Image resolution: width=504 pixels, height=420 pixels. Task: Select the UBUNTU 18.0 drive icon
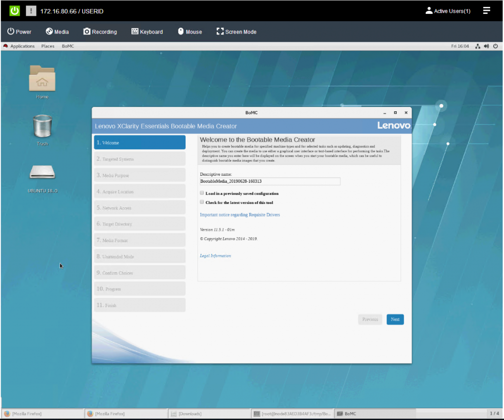coord(42,179)
